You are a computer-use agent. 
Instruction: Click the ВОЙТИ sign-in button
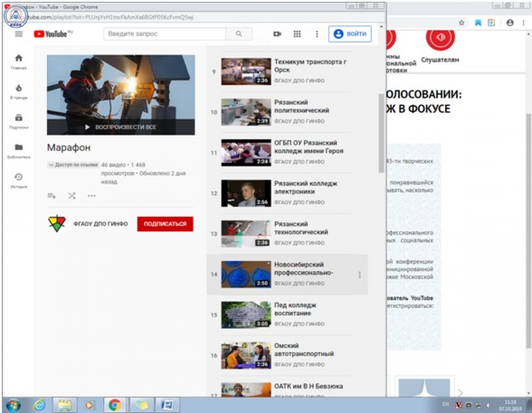350,34
